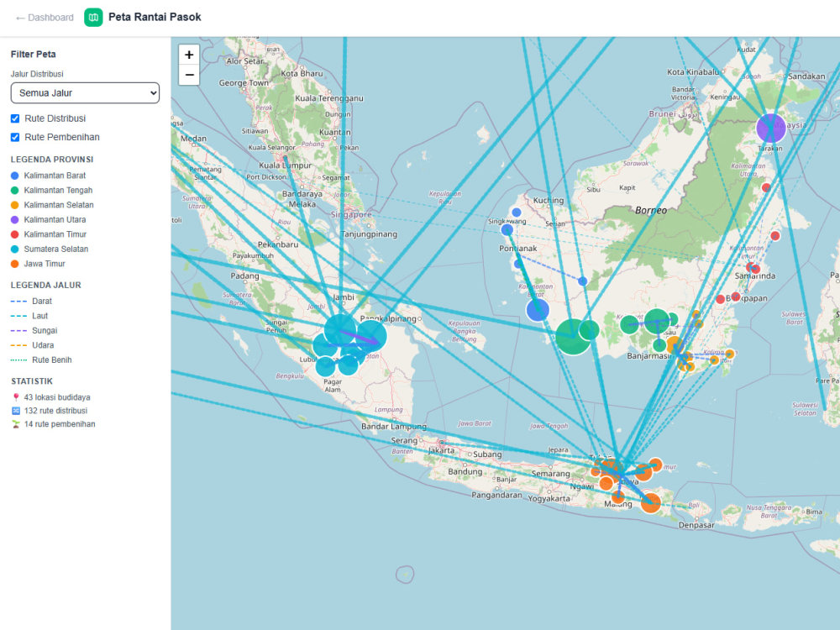The width and height of the screenshot is (840, 630).
Task: Select the largest green marker in Kalimantan Tengah
Action: click(x=573, y=337)
